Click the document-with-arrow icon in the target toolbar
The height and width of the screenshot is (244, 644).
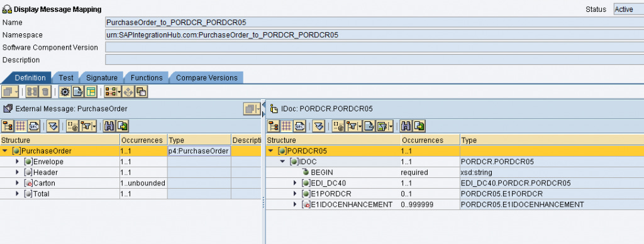click(369, 126)
